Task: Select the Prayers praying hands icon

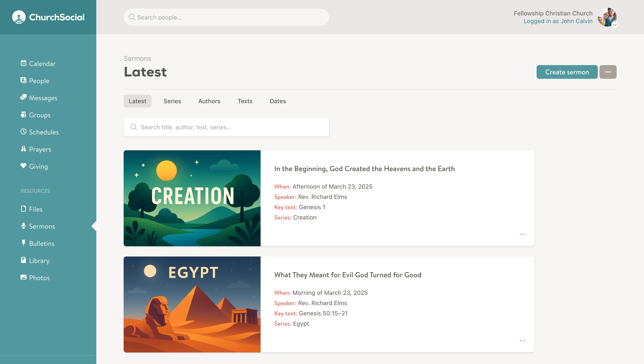Action: 23,149
